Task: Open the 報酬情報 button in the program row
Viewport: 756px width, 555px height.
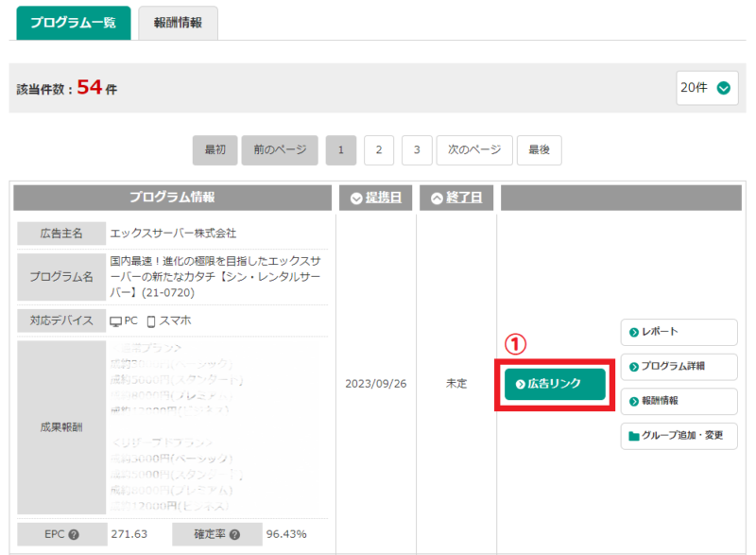Action: (x=678, y=401)
